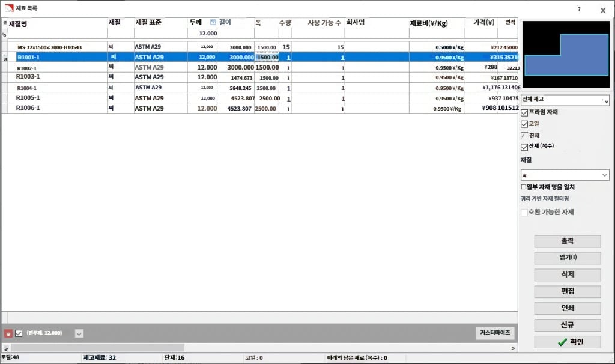
Task: Select the R1002-1 material row
Action: [x=259, y=67]
